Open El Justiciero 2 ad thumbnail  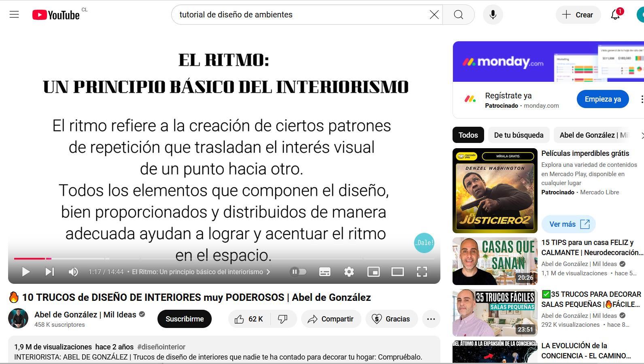(x=495, y=191)
